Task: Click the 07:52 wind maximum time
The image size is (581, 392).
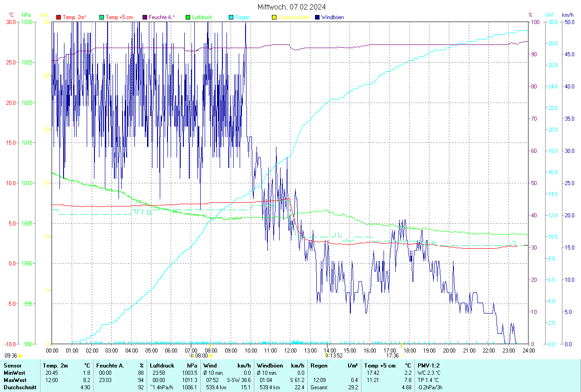Action: 212,380
